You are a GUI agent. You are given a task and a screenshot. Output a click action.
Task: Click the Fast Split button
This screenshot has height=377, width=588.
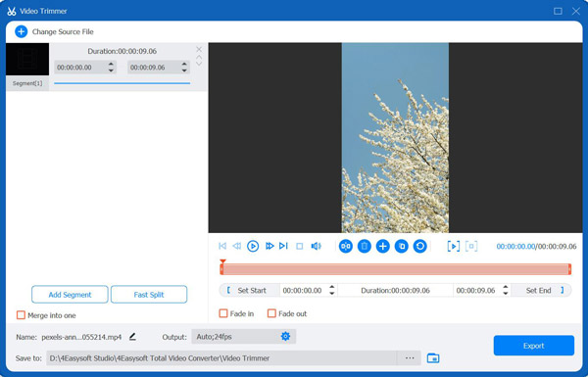pyautogui.click(x=149, y=295)
